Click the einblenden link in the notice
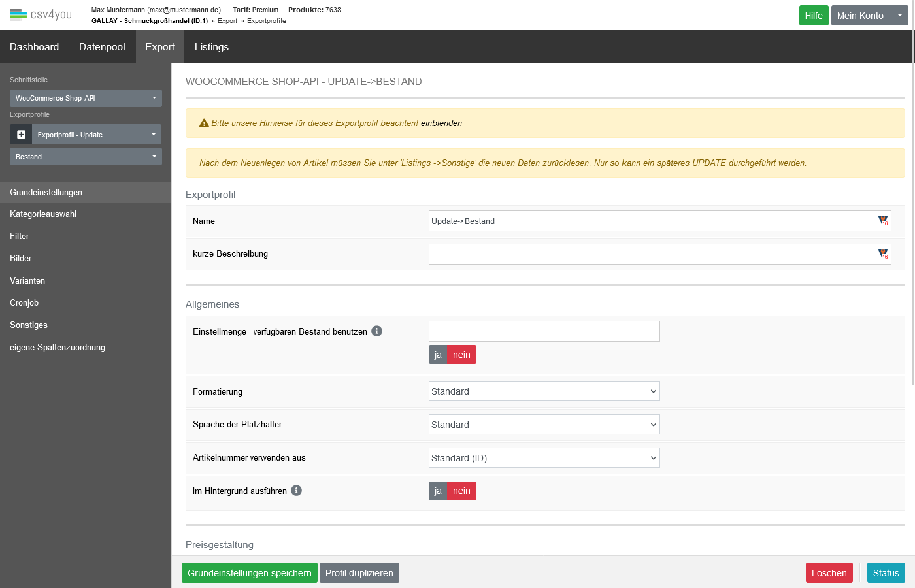The image size is (915, 588). point(441,123)
